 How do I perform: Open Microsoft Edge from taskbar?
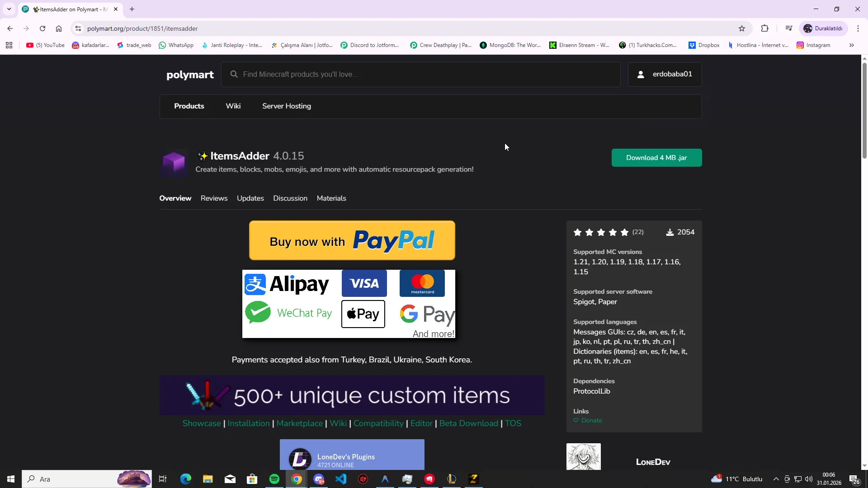185,479
